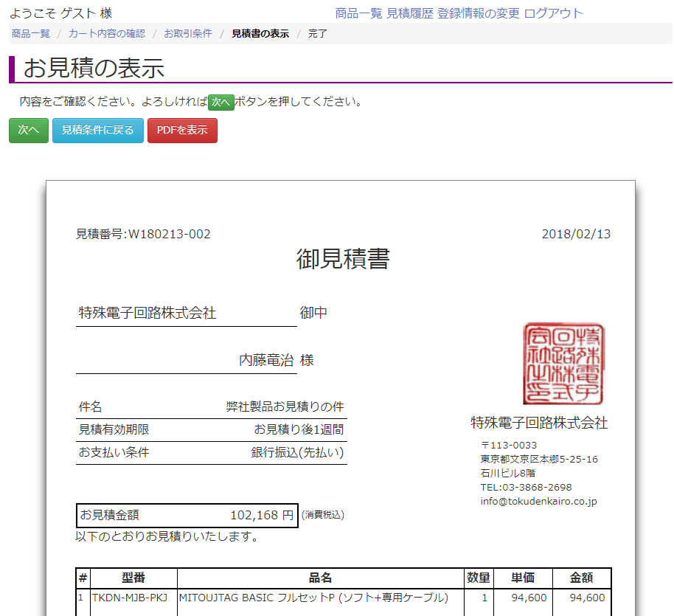Click the 型番 column header
The width and height of the screenshot is (674, 616).
133,578
